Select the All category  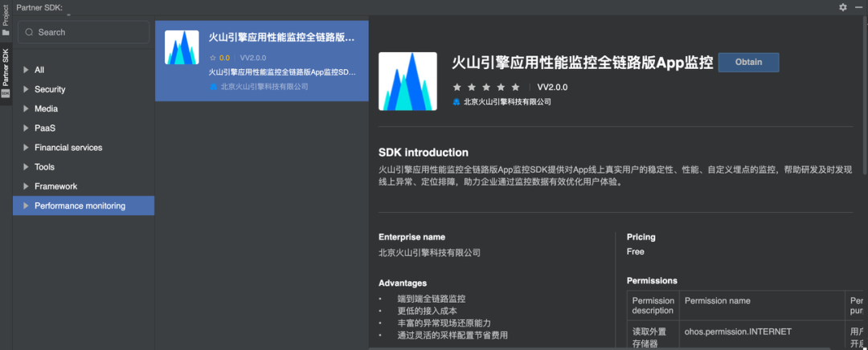pos(84,70)
